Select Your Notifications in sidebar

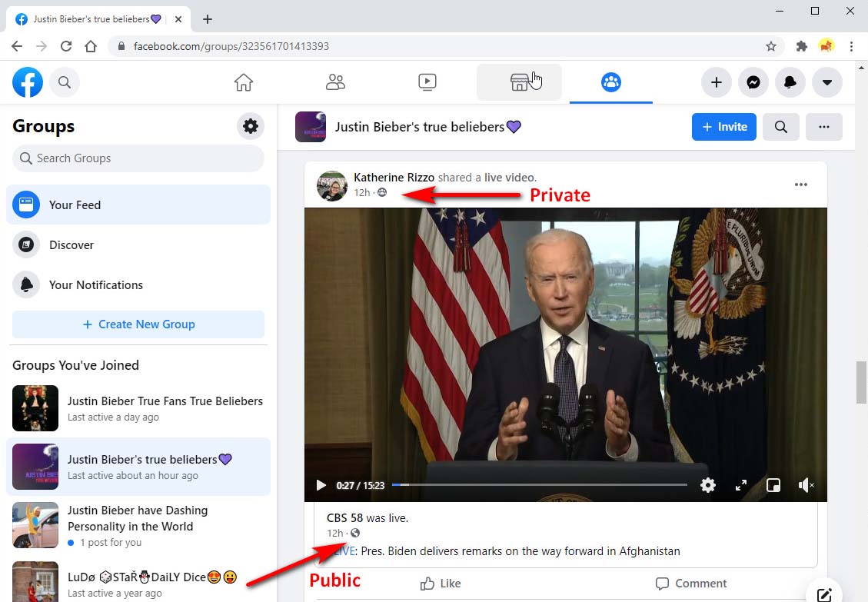(95, 284)
